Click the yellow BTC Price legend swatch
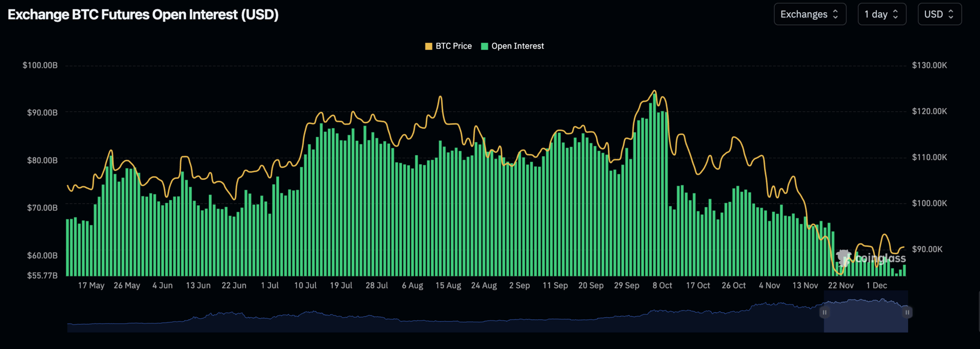This screenshot has height=349, width=980. (x=429, y=46)
